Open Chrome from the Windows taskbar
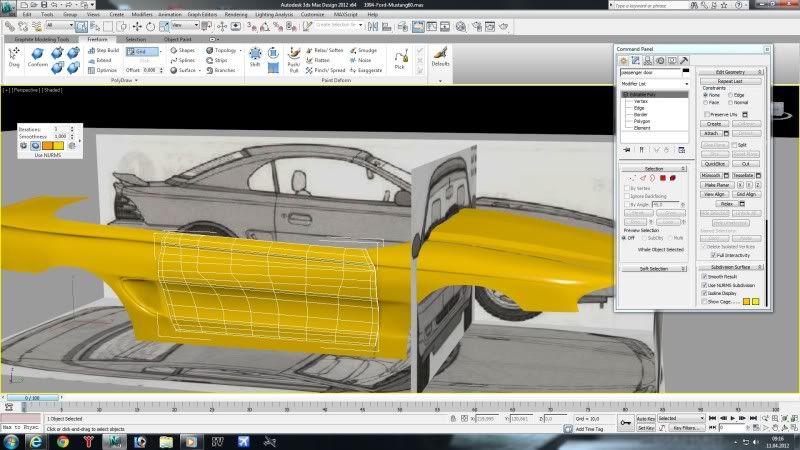 62,440
